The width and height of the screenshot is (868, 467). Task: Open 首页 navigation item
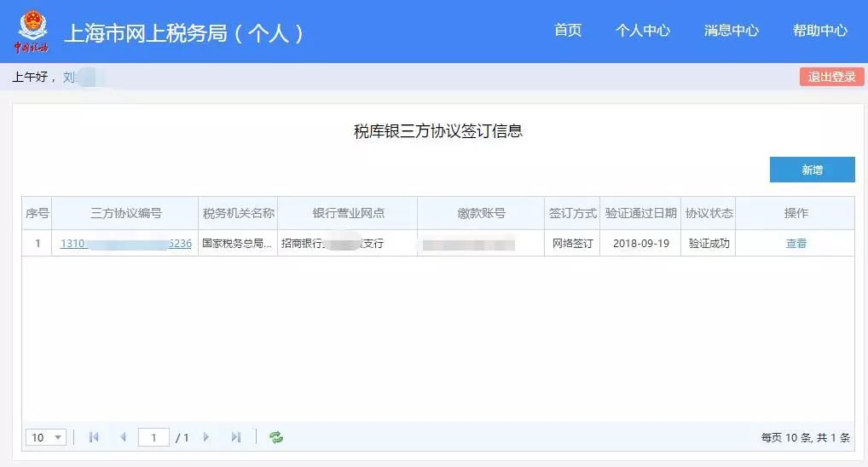click(x=568, y=31)
